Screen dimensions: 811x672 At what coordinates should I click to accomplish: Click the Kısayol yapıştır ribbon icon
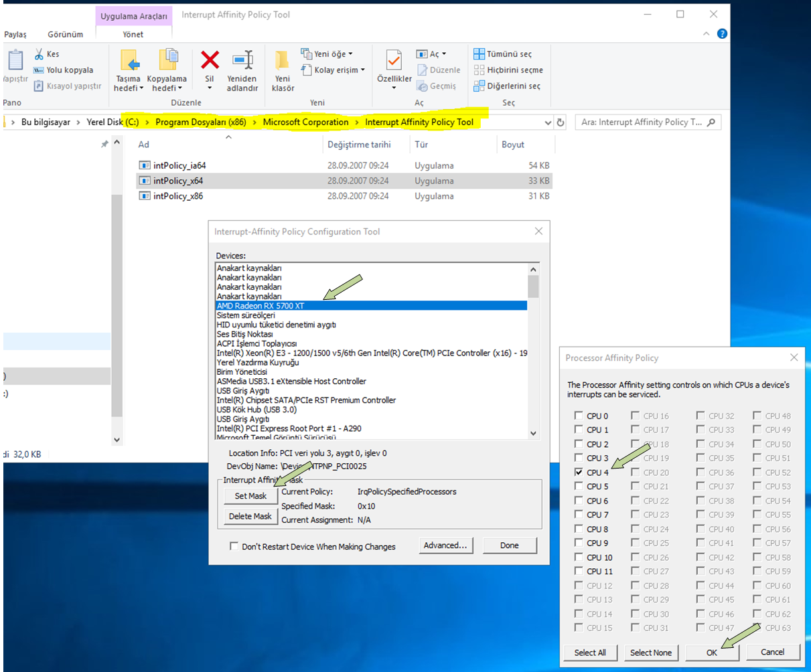38,86
